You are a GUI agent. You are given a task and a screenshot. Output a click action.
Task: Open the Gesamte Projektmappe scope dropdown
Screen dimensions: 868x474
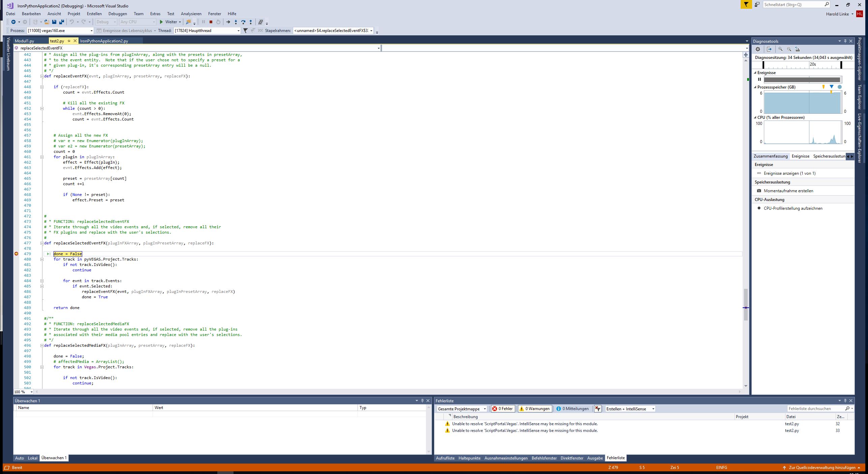(485, 409)
